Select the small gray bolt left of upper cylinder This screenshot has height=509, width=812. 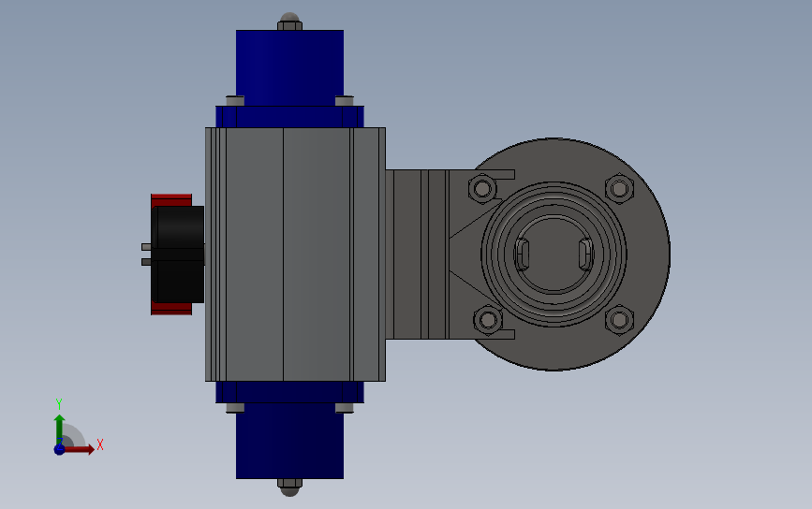pyautogui.click(x=235, y=101)
